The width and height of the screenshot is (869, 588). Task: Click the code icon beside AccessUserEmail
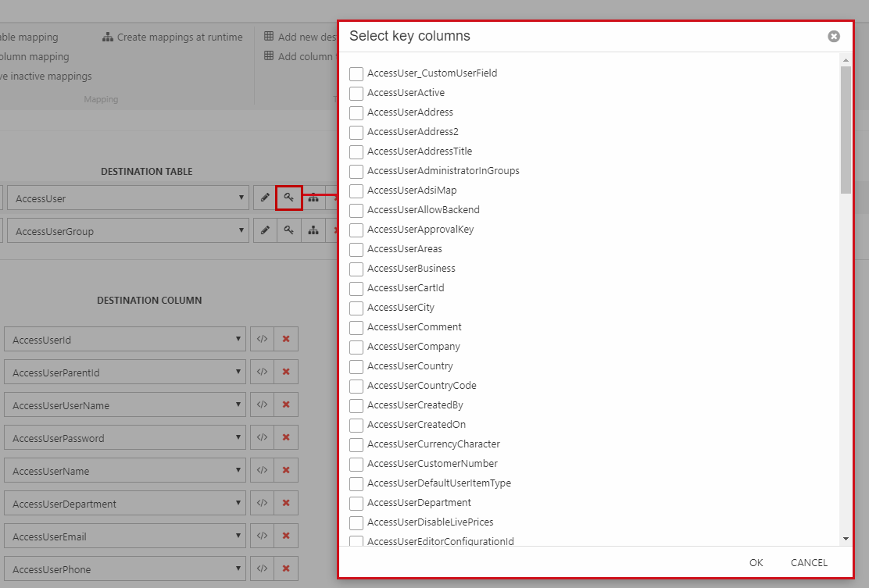tap(263, 536)
